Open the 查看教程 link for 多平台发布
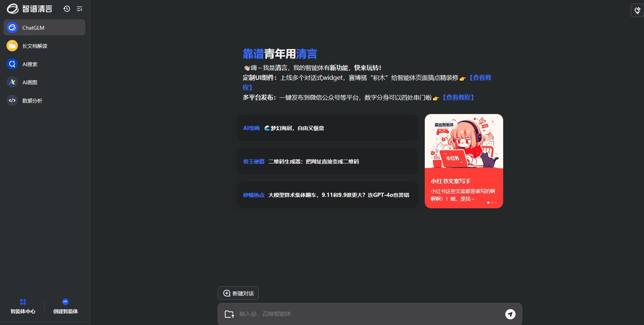 coord(458,97)
